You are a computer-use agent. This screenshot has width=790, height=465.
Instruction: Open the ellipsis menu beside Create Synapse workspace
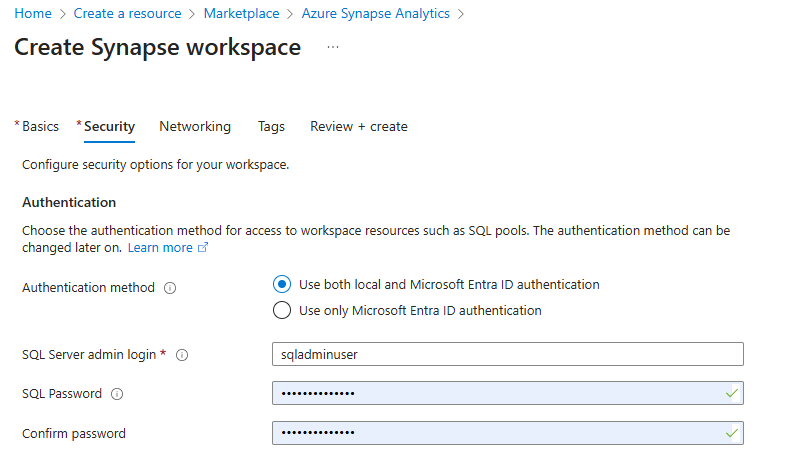[333, 47]
